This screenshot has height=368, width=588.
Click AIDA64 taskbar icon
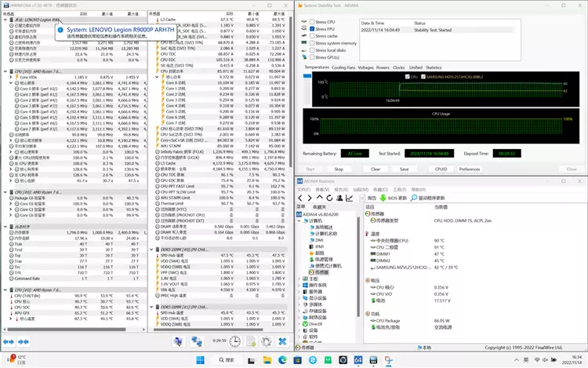(x=358, y=360)
